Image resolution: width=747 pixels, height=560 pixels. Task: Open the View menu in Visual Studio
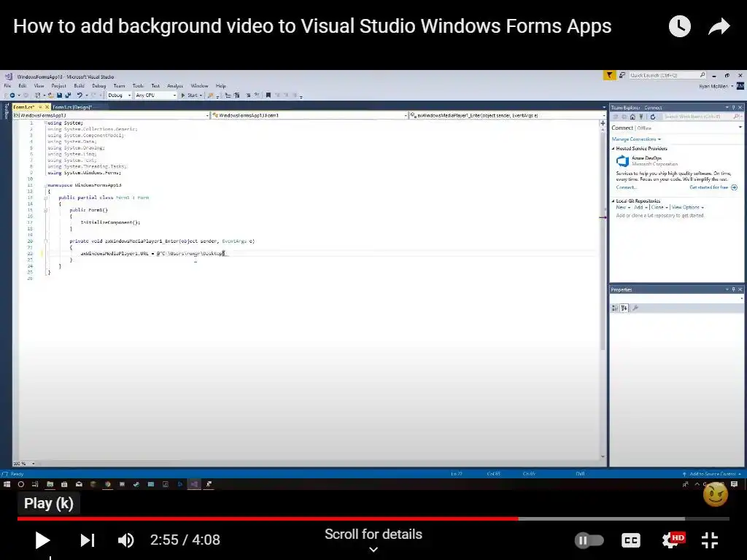coord(39,86)
